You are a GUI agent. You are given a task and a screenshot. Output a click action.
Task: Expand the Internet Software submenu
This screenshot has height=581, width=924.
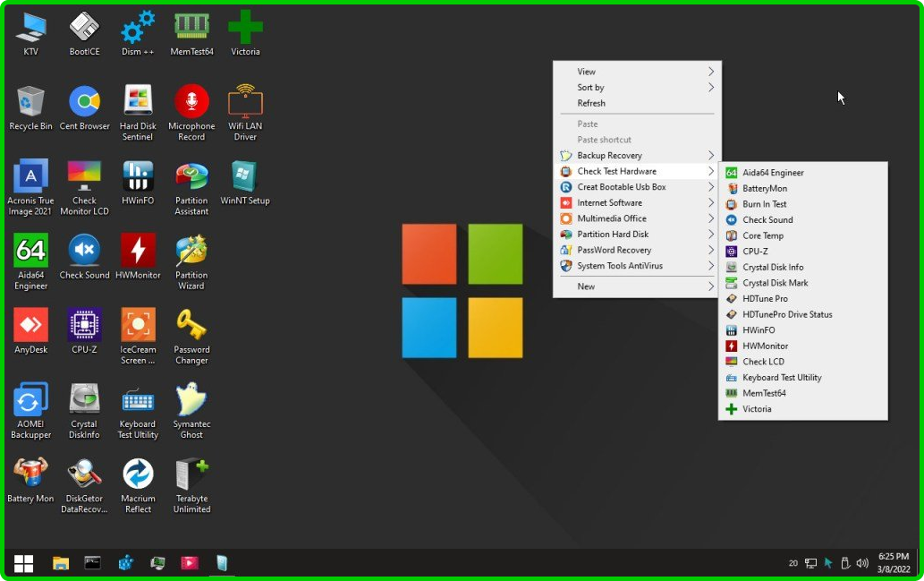pyautogui.click(x=637, y=202)
